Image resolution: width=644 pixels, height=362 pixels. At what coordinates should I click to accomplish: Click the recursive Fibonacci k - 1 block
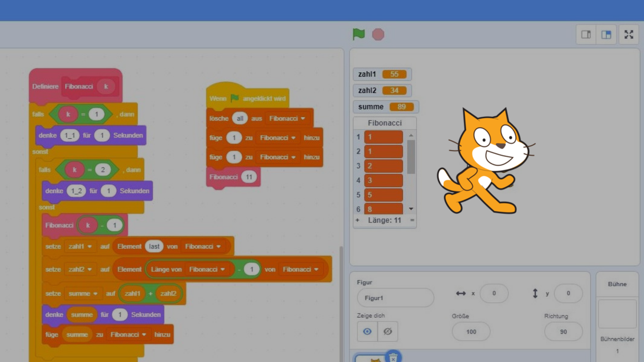[x=85, y=225]
